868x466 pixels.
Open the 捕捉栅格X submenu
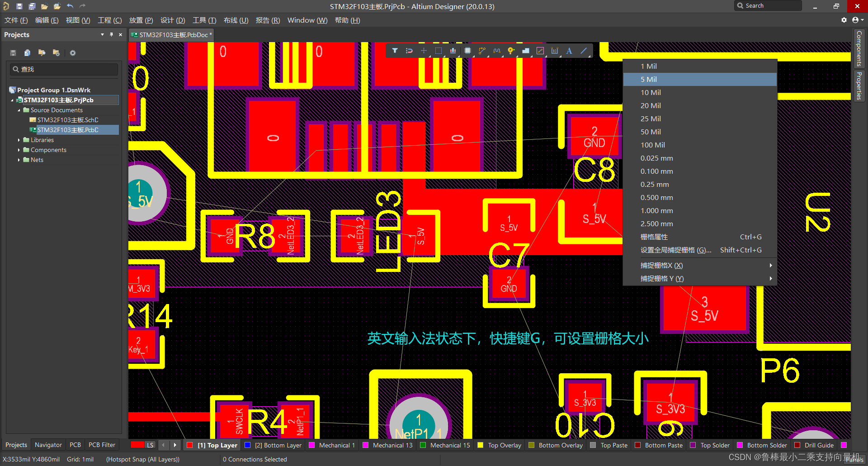[x=700, y=265]
